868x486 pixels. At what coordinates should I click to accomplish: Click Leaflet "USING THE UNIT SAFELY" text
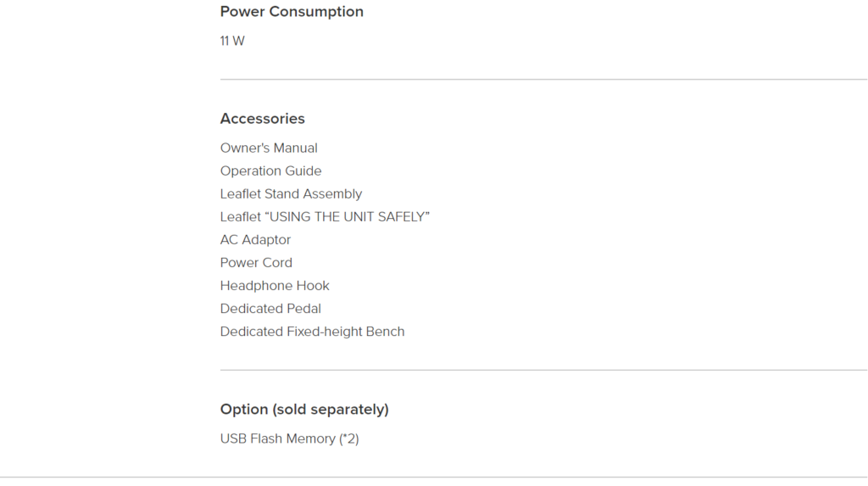click(325, 216)
